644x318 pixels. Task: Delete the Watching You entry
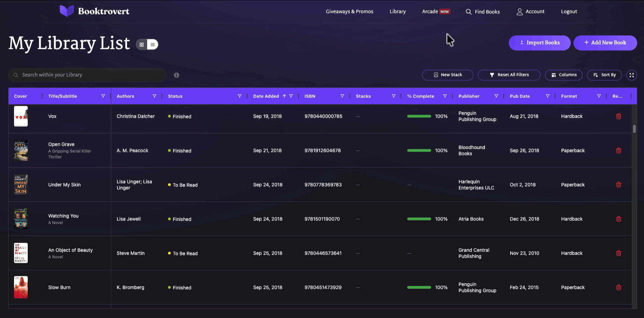tap(618, 219)
